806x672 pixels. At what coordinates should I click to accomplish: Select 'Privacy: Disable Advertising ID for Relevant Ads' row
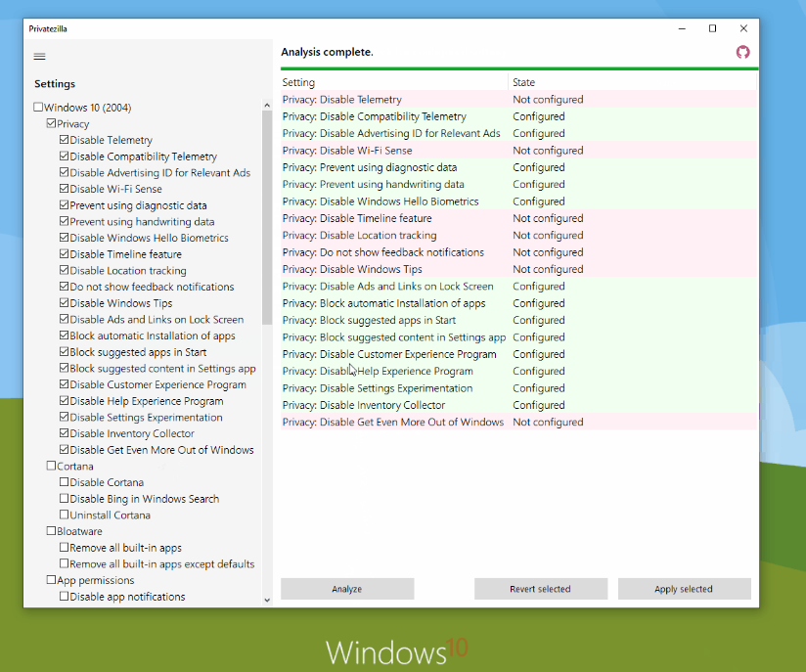click(518, 133)
